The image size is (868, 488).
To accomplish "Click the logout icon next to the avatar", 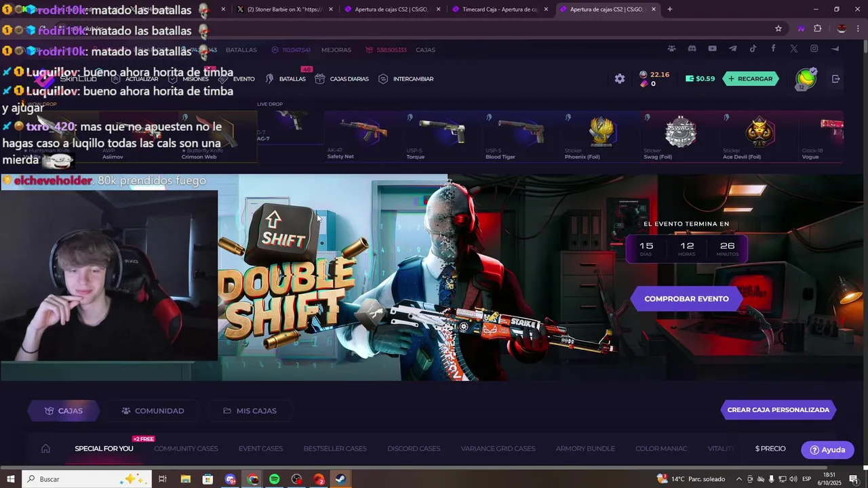I will pyautogui.click(x=835, y=79).
